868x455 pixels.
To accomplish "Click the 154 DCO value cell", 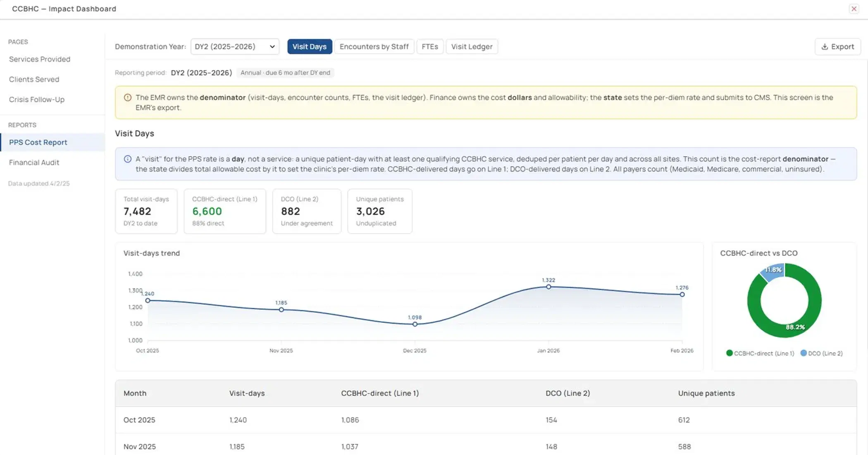I will click(551, 420).
